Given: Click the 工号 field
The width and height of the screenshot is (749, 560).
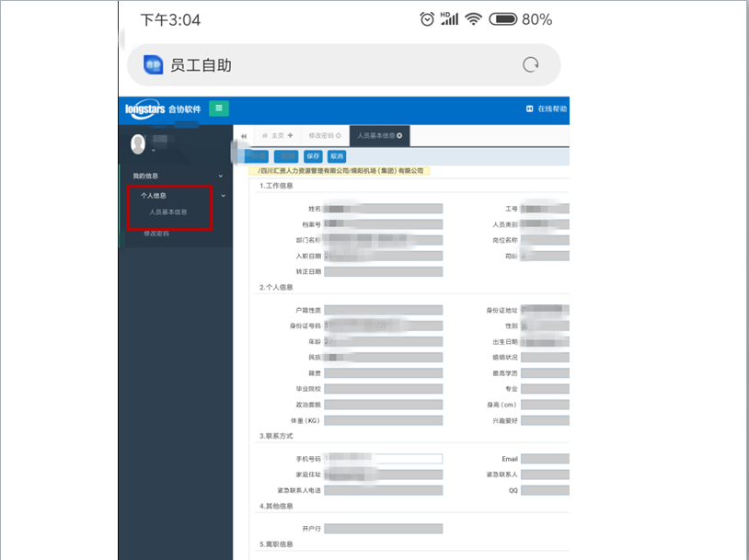Looking at the screenshot, I should pyautogui.click(x=545, y=209).
